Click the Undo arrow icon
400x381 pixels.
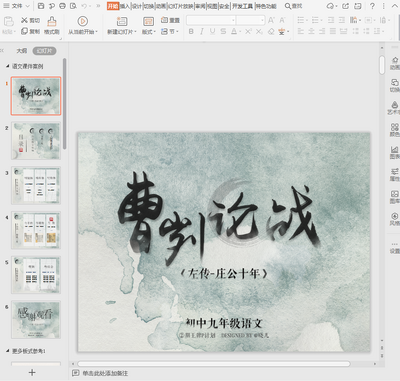84,6
